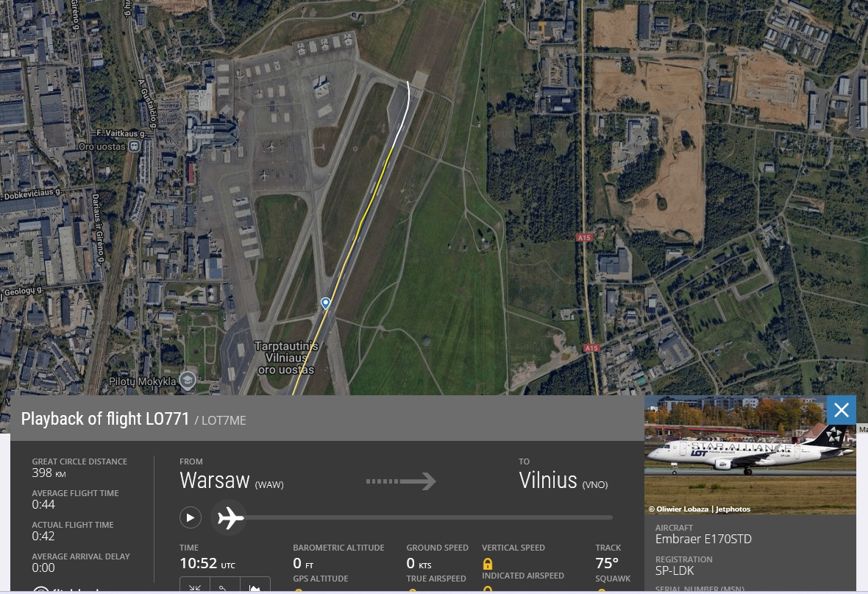Click the locked Vertical Speed padlock icon
The width and height of the screenshot is (868, 594).
pos(488,564)
